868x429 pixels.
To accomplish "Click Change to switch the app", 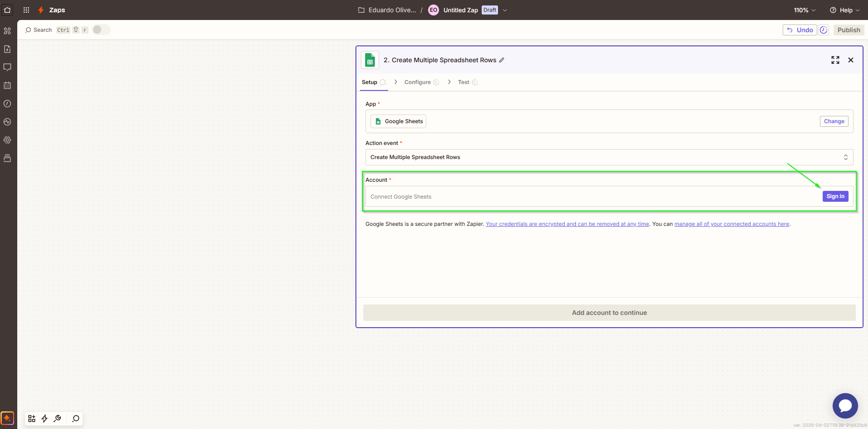I will coord(834,121).
